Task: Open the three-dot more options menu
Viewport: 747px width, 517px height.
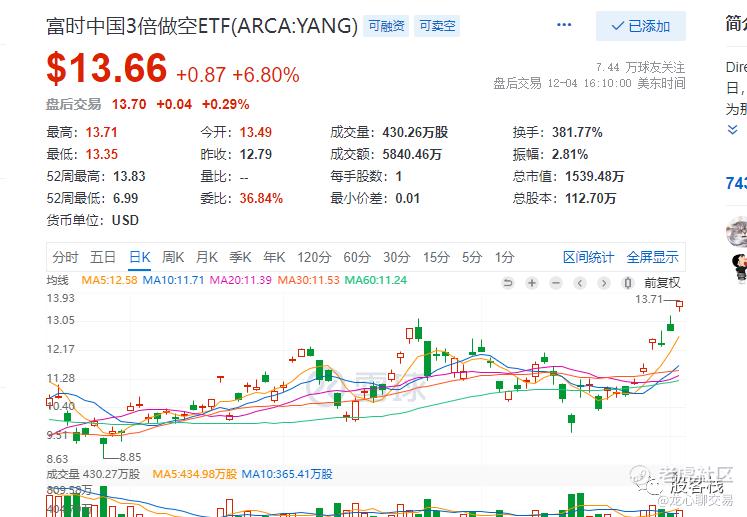Action: 564,25
